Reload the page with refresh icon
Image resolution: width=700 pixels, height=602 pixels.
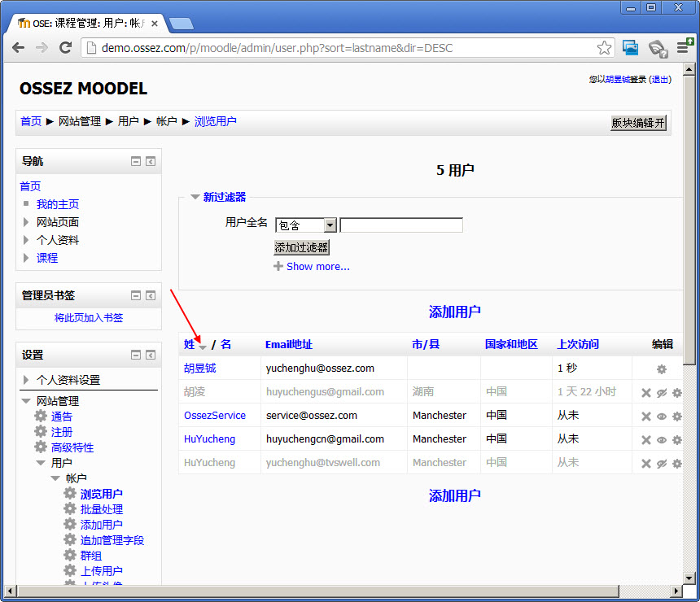(x=66, y=47)
